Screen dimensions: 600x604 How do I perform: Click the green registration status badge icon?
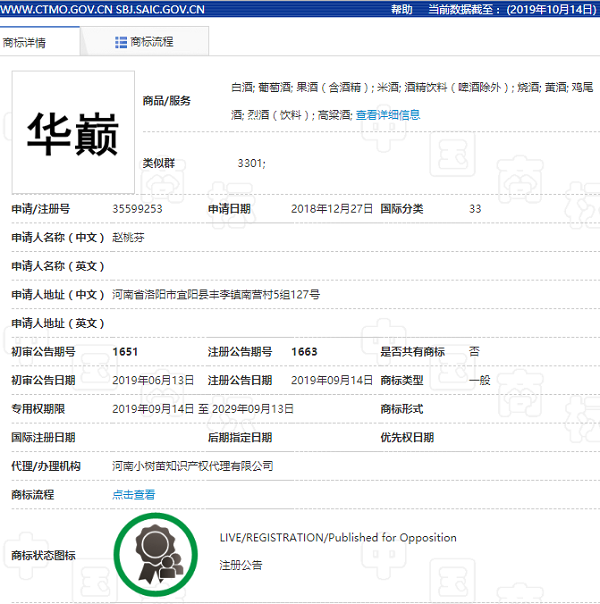coord(156,555)
